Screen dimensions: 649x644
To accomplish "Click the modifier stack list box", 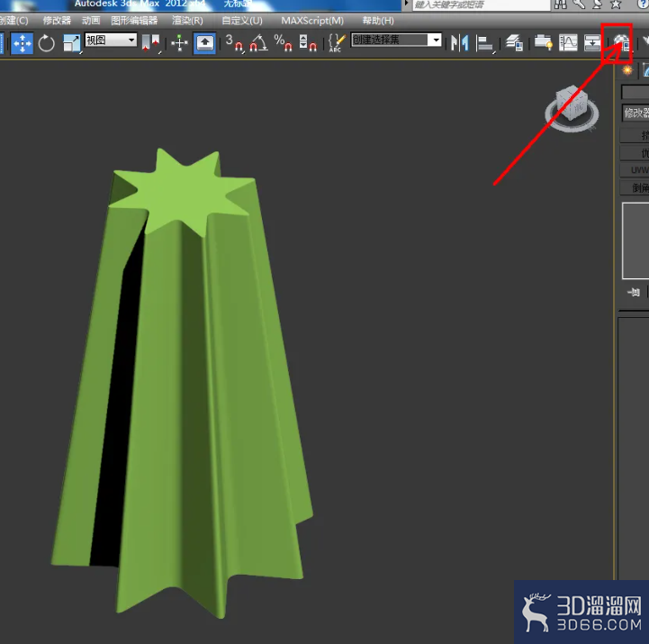I will (x=635, y=240).
